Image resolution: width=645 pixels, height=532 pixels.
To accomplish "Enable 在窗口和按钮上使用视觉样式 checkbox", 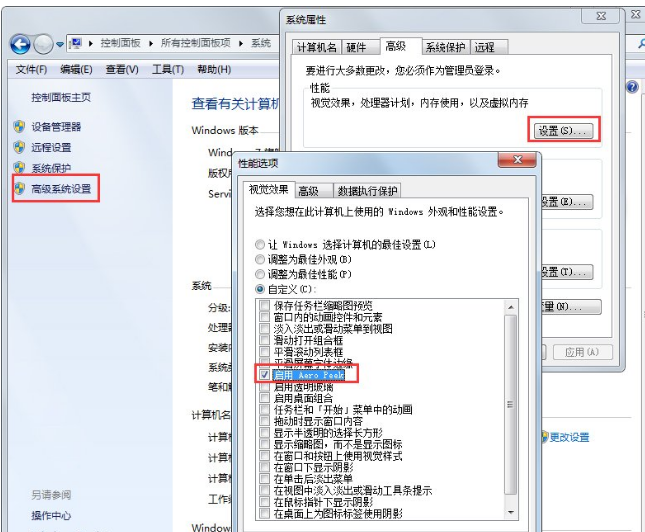I will [x=264, y=456].
